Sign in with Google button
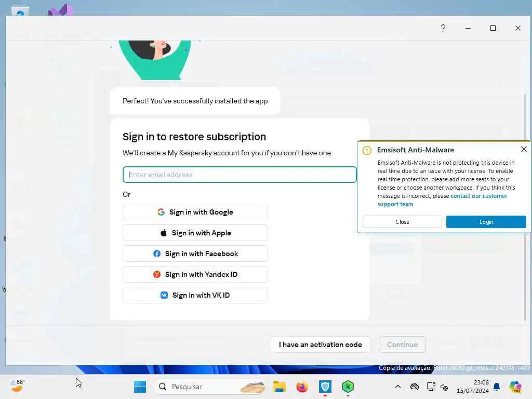The image size is (532, 399). click(195, 212)
